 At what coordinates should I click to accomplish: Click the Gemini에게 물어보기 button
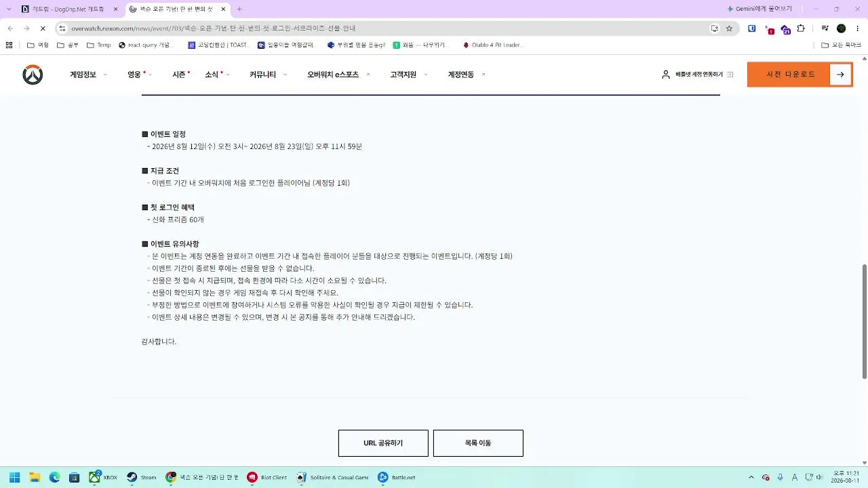[x=759, y=9]
